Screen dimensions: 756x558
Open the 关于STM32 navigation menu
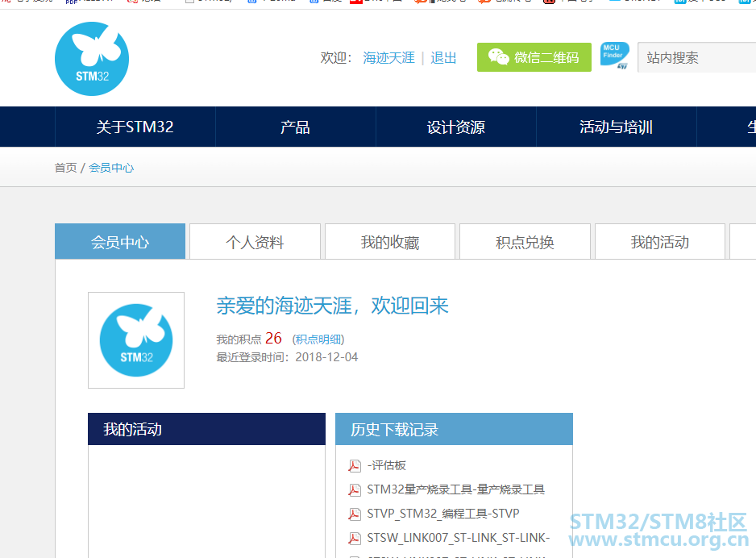click(x=135, y=127)
